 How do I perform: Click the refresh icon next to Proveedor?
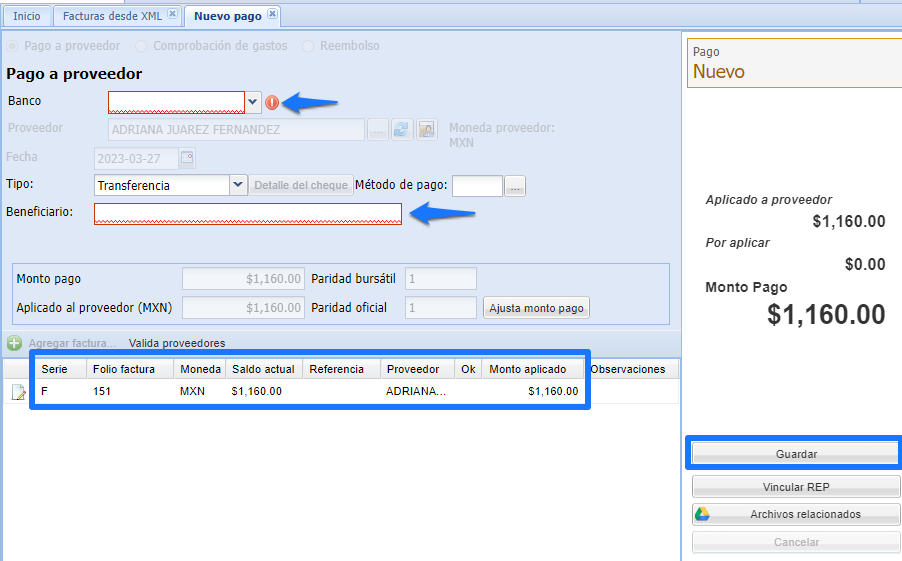[x=401, y=129]
